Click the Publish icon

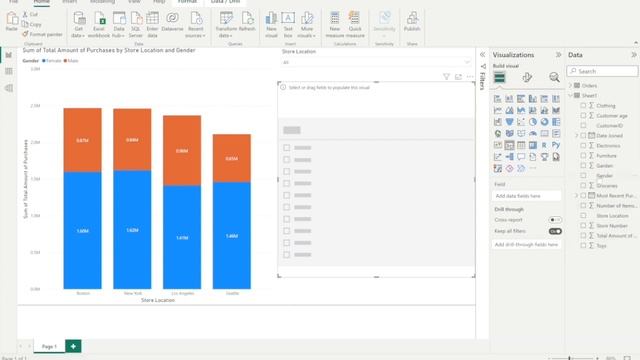click(412, 21)
